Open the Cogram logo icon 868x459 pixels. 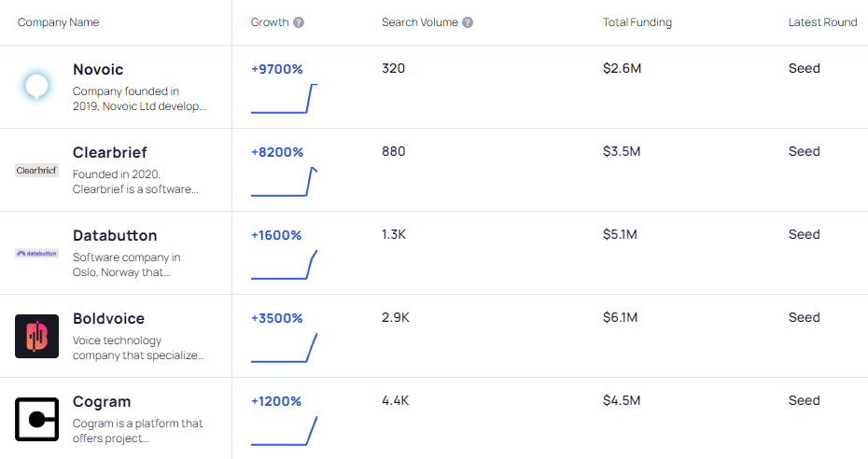pyautogui.click(x=36, y=419)
